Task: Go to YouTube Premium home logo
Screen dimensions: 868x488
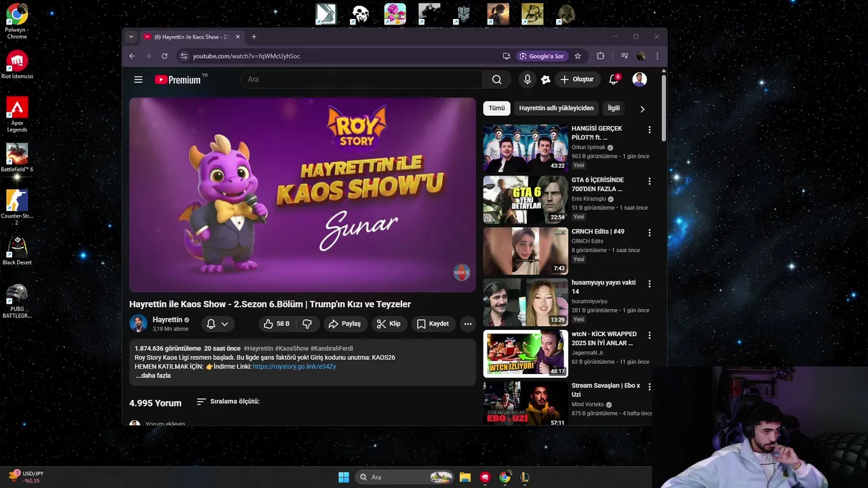Action: coord(178,79)
